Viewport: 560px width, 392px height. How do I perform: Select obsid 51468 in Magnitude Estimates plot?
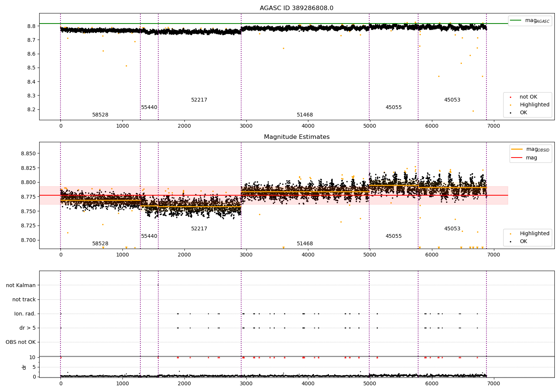pos(305,244)
